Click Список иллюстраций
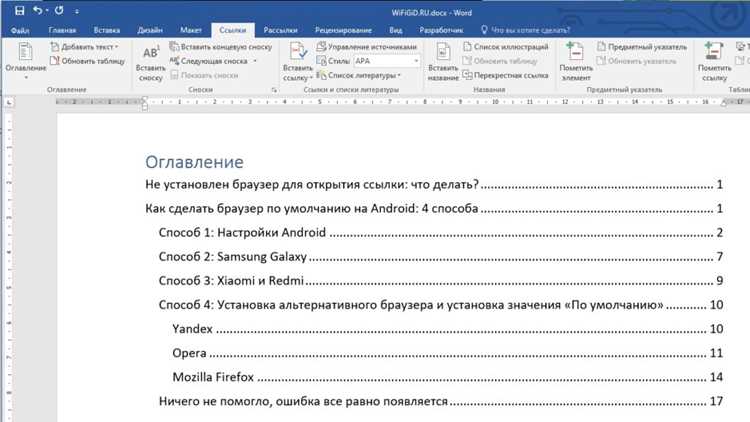The width and height of the screenshot is (750, 422). (505, 47)
